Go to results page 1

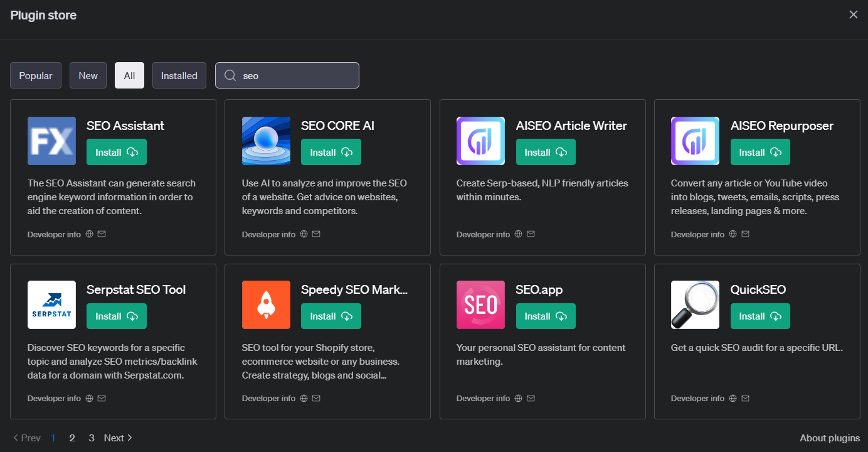tap(53, 438)
